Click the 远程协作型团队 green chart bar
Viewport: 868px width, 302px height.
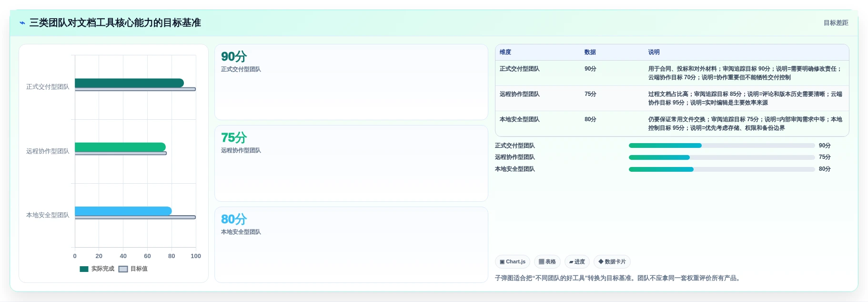click(120, 147)
